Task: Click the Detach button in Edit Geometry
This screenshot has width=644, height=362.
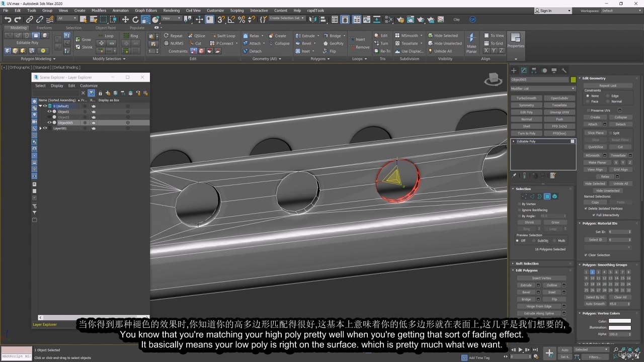Action: click(x=621, y=124)
